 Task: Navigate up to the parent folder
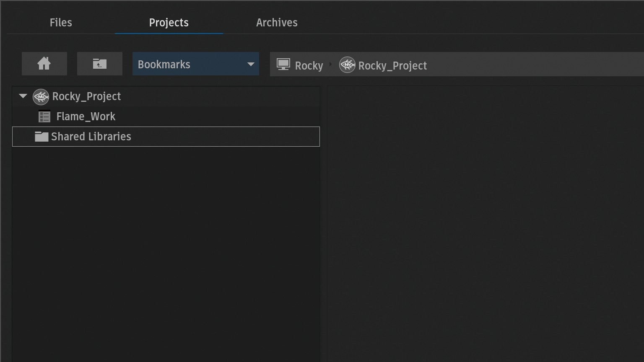pyautogui.click(x=99, y=64)
